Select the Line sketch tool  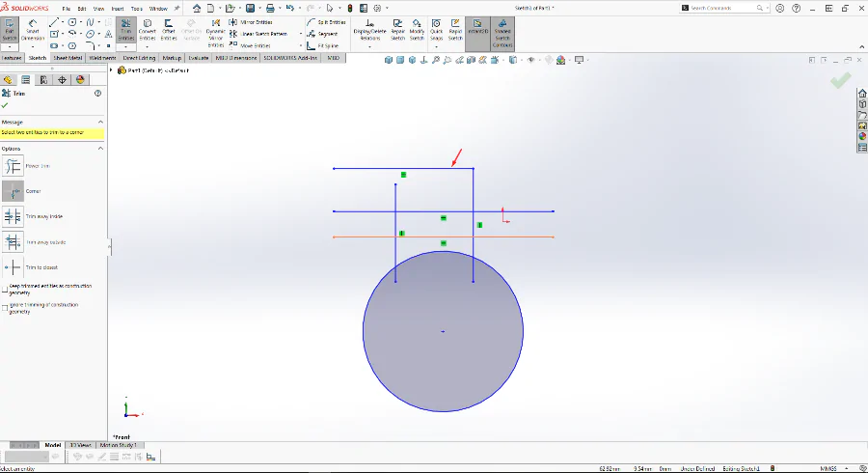pos(54,23)
